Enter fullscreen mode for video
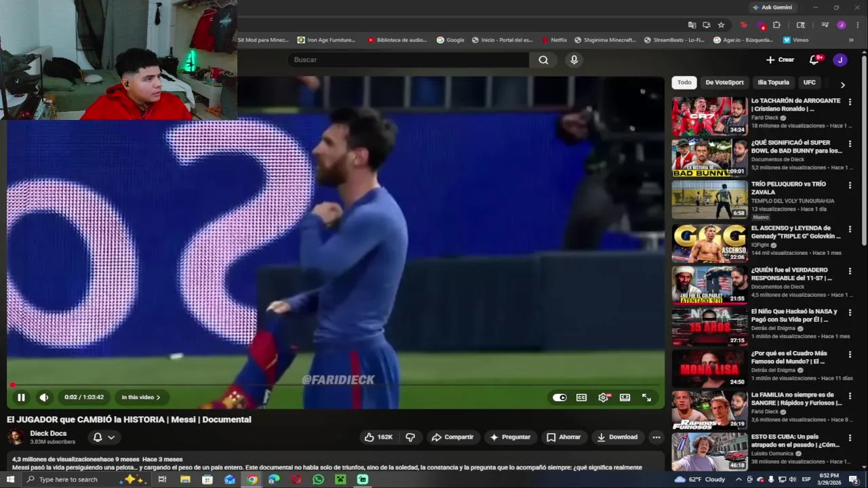868x488 pixels. coord(646,397)
